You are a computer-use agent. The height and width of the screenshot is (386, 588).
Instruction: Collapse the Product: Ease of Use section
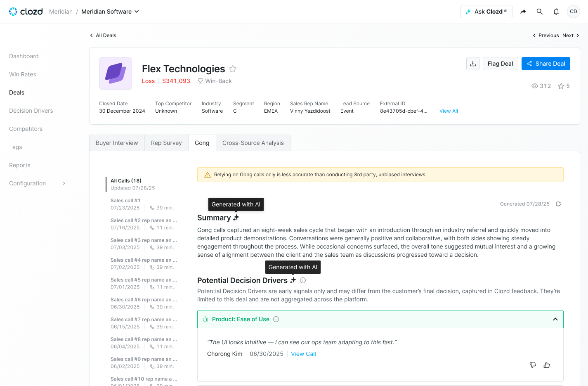(555, 319)
